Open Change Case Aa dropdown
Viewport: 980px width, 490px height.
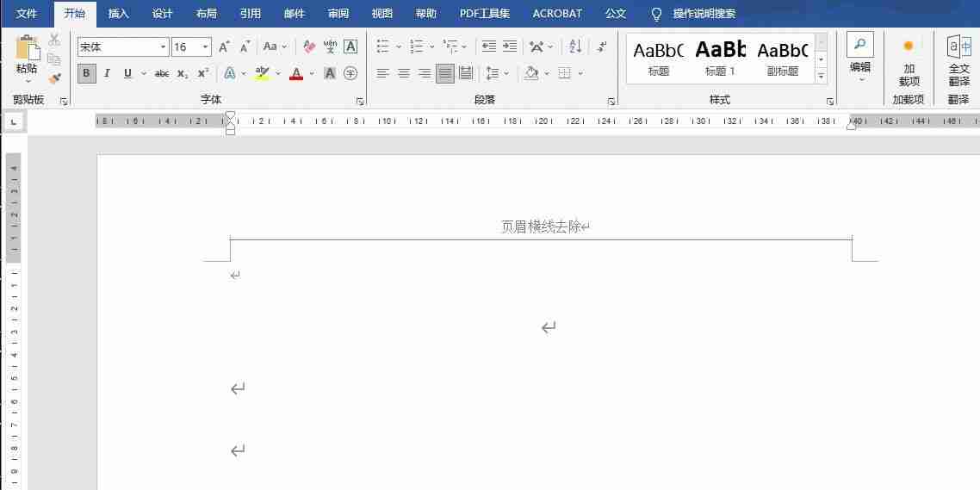[275, 47]
